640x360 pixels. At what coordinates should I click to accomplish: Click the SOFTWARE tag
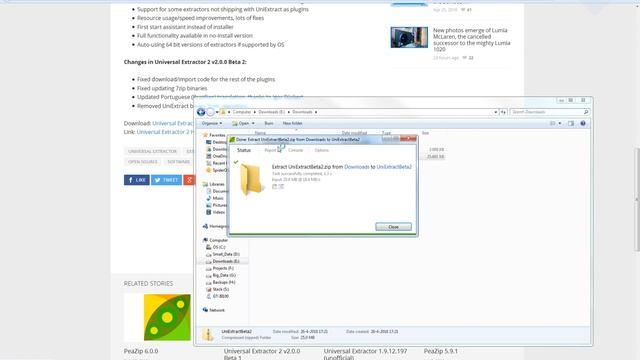178,162
